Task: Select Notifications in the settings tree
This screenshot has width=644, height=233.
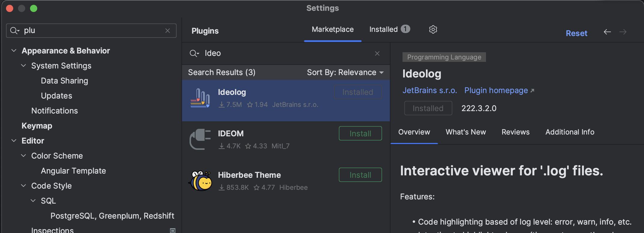Action: pos(54,111)
